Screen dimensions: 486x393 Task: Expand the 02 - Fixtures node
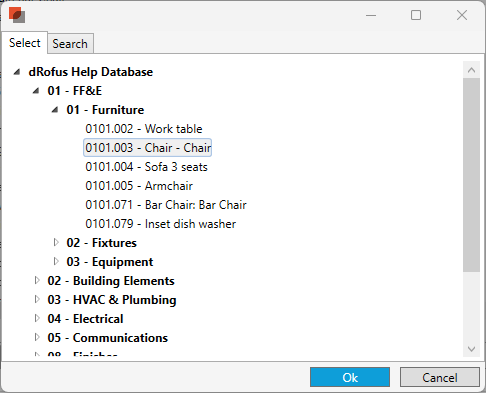coord(56,242)
